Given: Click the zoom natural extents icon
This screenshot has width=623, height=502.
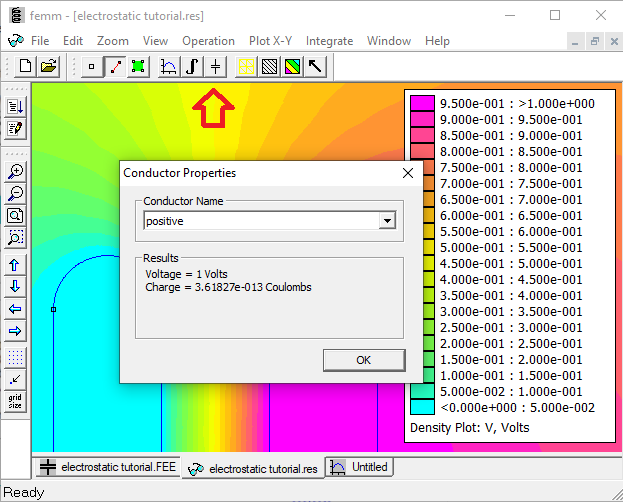Looking at the screenshot, I should coord(15,215).
